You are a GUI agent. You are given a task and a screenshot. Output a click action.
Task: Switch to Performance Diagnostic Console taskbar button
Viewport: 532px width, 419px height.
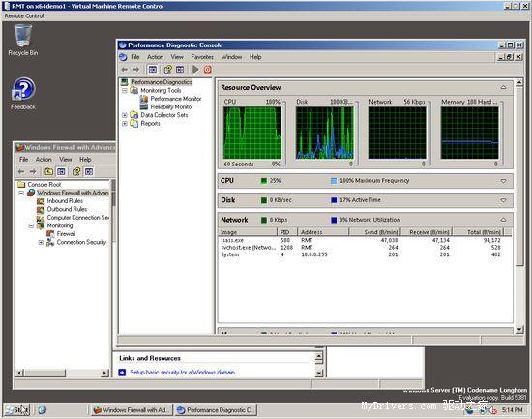[x=216, y=410]
